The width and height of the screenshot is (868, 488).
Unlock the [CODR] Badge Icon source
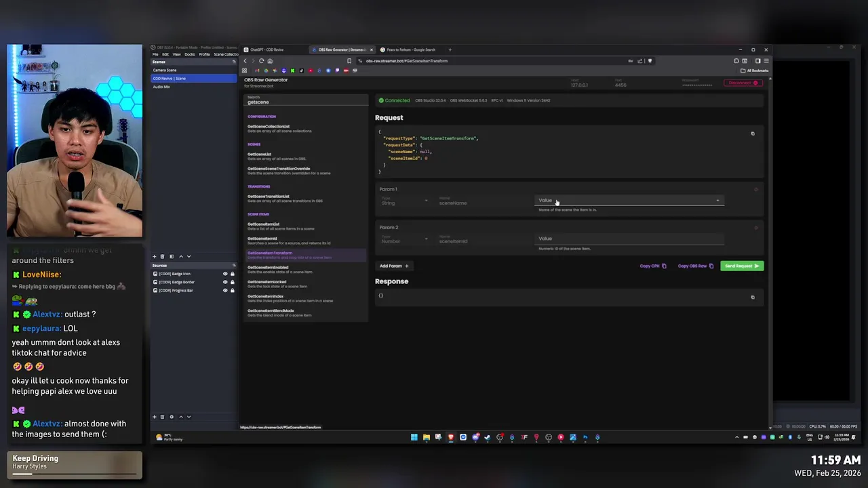coord(232,274)
